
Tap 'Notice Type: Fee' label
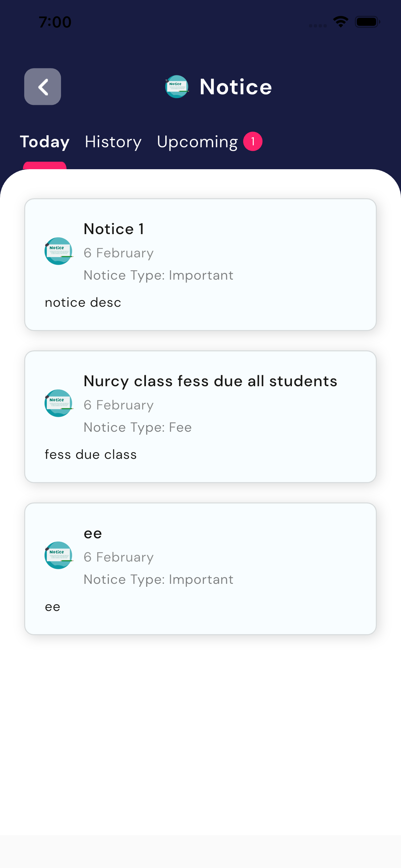138,427
